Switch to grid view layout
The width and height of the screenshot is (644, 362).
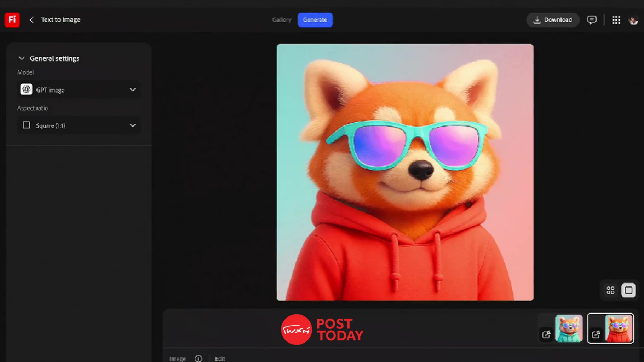tap(610, 290)
